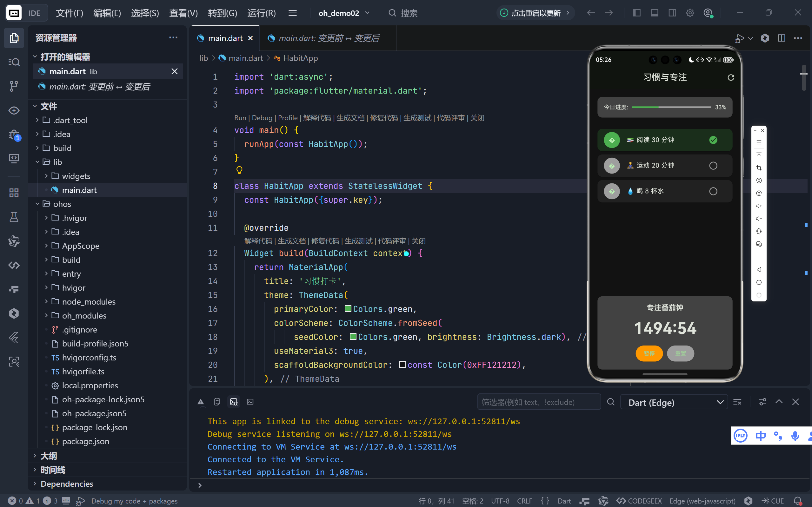Screen dimensions: 812x507
Task: Toggle the 运动 20 分钟 habit circle
Action: click(x=713, y=166)
